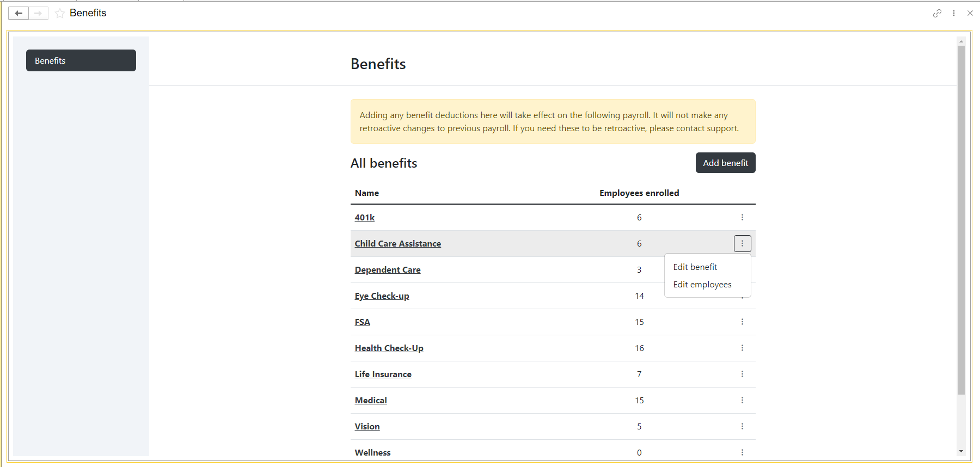Select Edit benefit from the popup menu

coord(707,267)
